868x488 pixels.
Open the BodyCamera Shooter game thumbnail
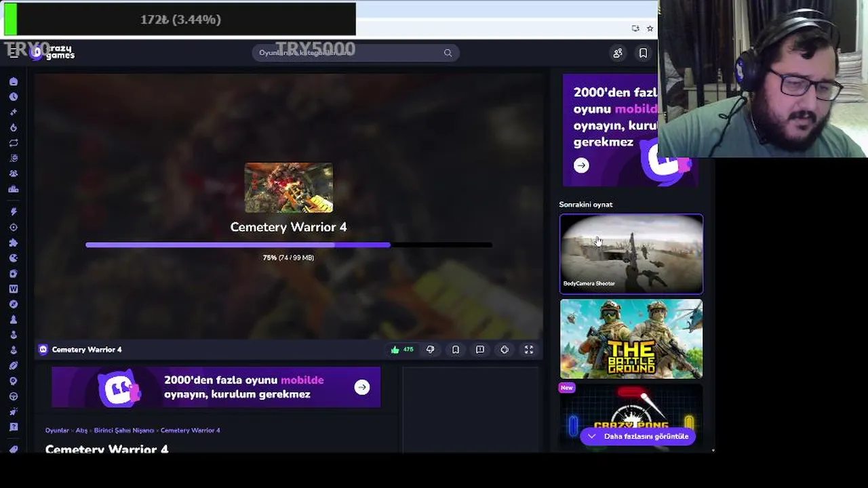tap(631, 254)
